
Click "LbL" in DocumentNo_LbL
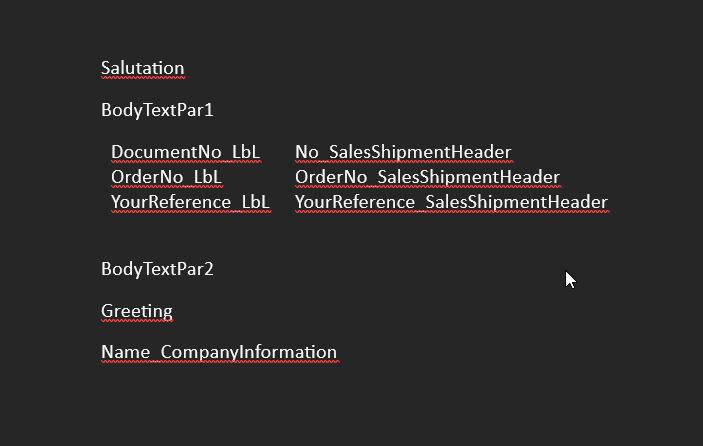coord(246,152)
